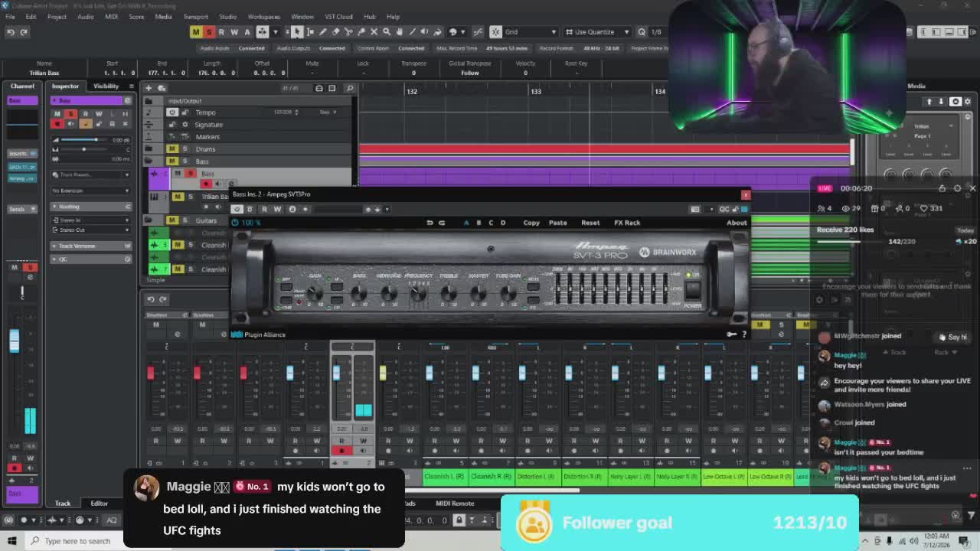Click the add track plus icon

coord(149,88)
